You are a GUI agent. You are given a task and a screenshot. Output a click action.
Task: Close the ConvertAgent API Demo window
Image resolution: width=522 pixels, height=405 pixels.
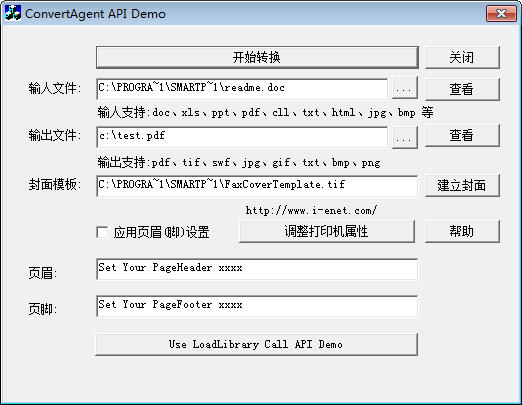click(501, 14)
